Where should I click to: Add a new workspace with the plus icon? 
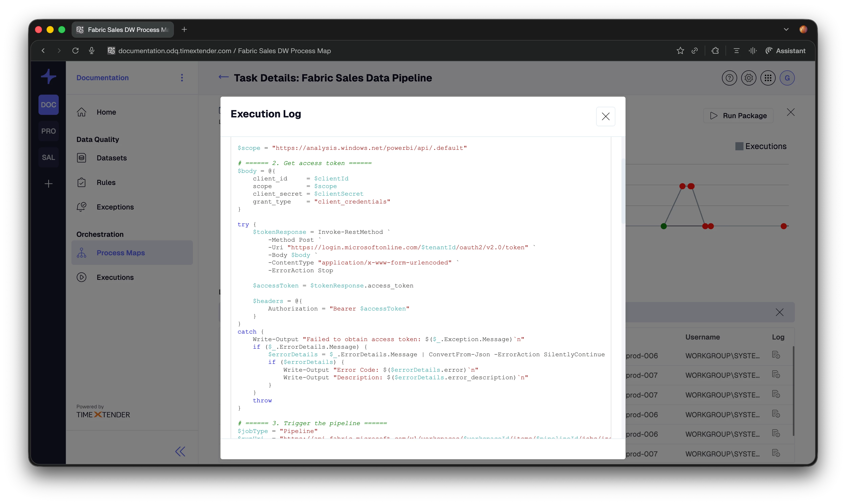48,184
